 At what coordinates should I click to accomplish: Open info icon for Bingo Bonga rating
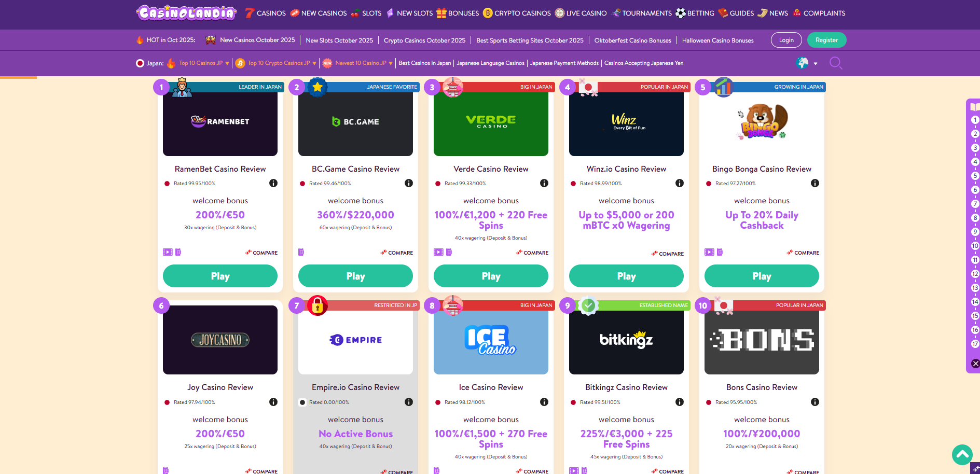tap(815, 183)
